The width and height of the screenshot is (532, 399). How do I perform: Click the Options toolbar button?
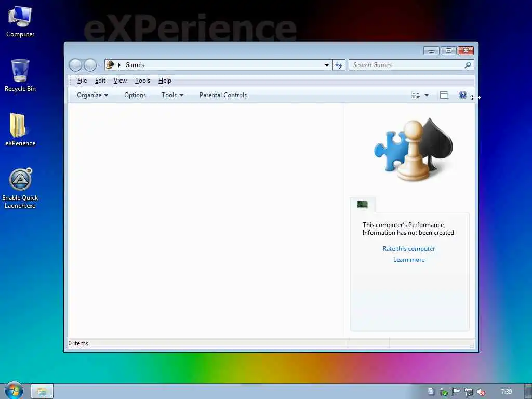click(x=135, y=96)
